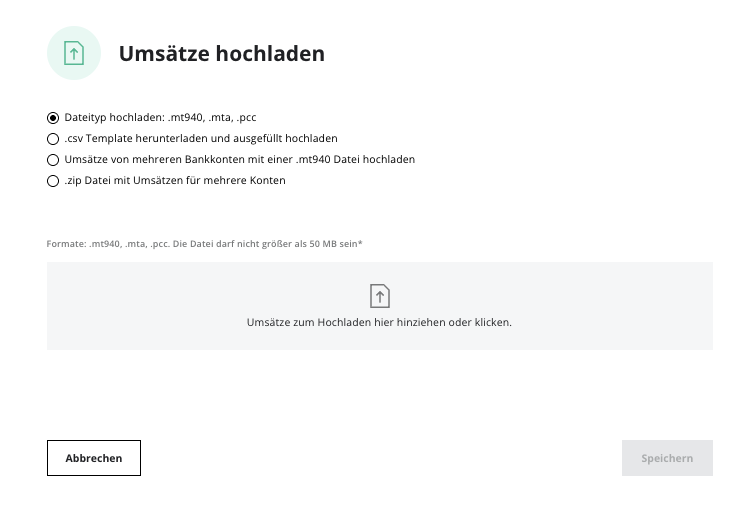Select the .csv Template herunterladen radio button

click(53, 139)
